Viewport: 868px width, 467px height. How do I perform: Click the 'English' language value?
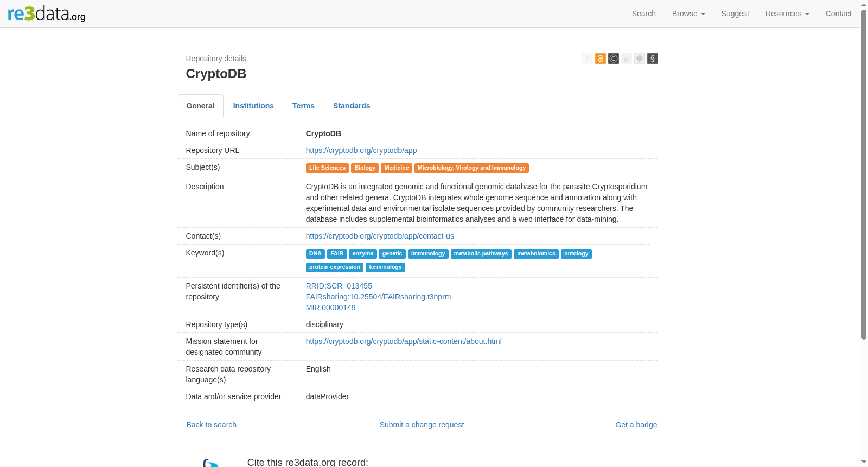tap(318, 369)
